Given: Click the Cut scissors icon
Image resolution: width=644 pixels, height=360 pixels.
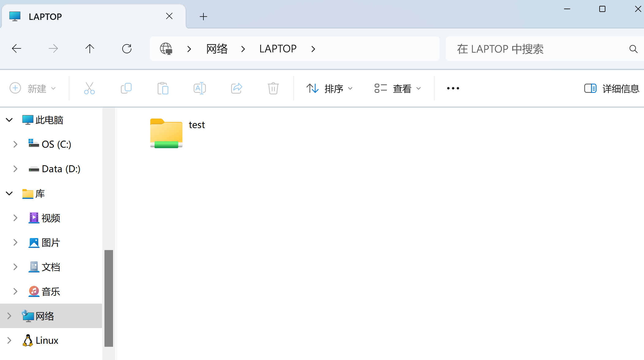Looking at the screenshot, I should click(x=89, y=88).
